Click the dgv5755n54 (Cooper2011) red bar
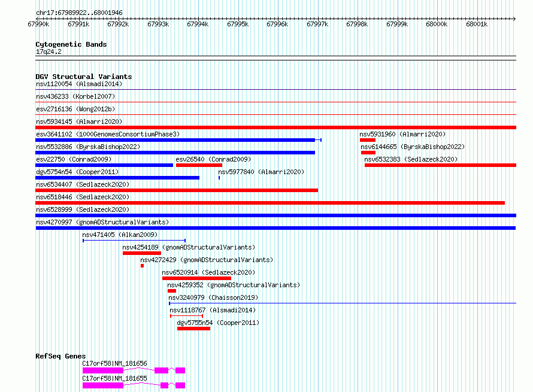533x392 pixels. click(x=193, y=329)
